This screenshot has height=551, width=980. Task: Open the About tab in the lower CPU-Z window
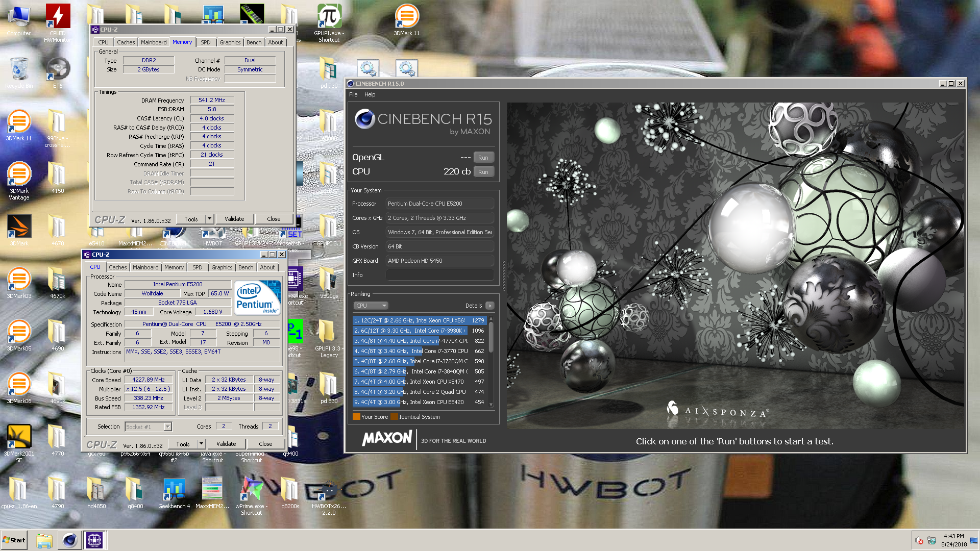pos(267,267)
